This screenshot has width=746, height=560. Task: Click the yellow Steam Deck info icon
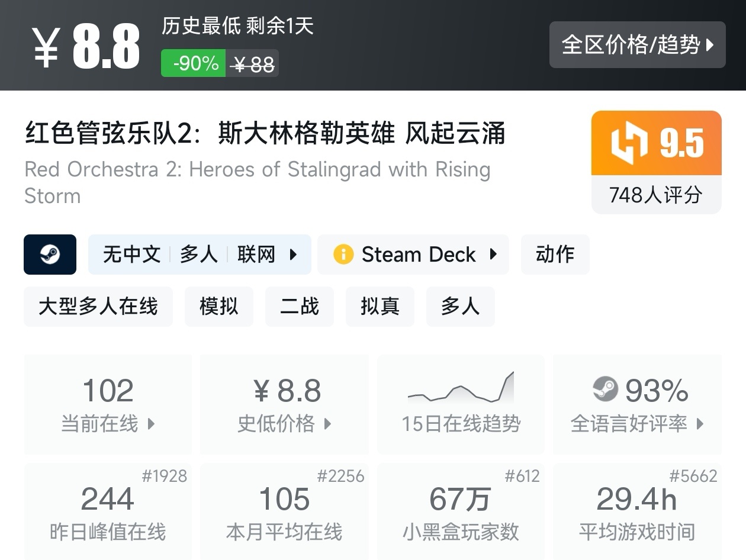pyautogui.click(x=343, y=255)
